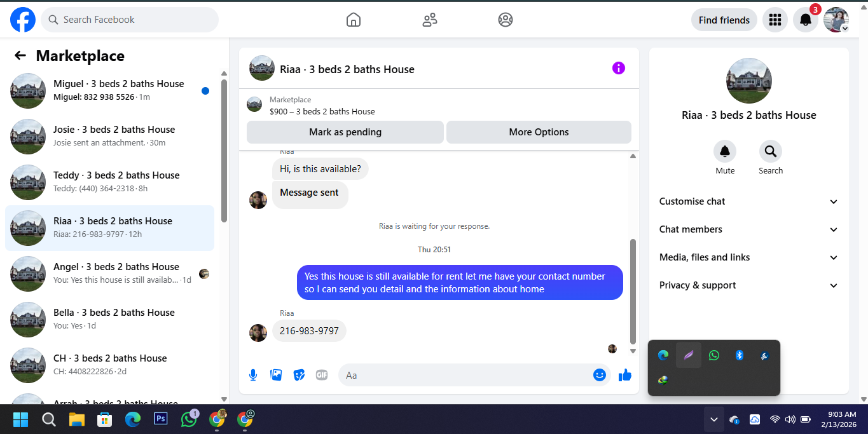Expand the Customise chat section
This screenshot has width=868, height=434.
pos(749,201)
